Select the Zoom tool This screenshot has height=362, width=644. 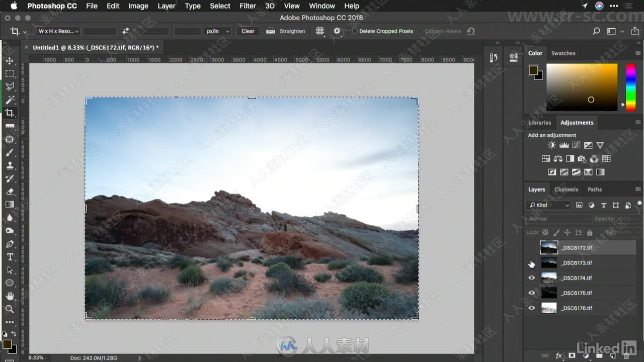(x=10, y=309)
